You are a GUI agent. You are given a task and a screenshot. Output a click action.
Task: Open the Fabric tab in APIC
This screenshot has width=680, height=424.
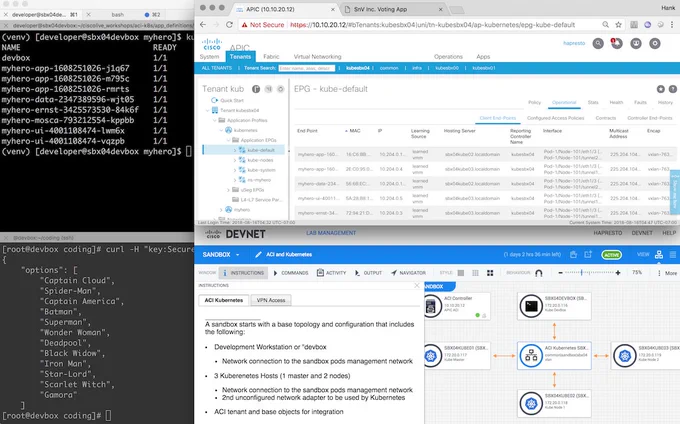pos(271,56)
